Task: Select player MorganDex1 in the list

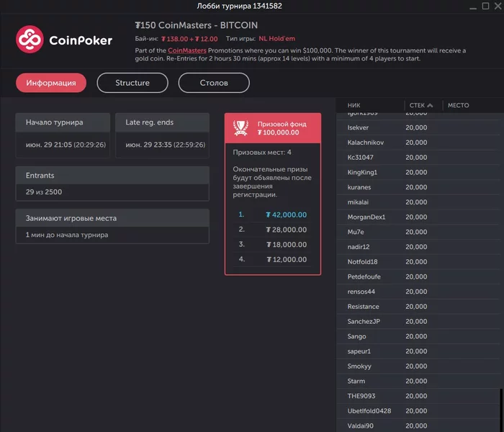Action: [x=418, y=217]
